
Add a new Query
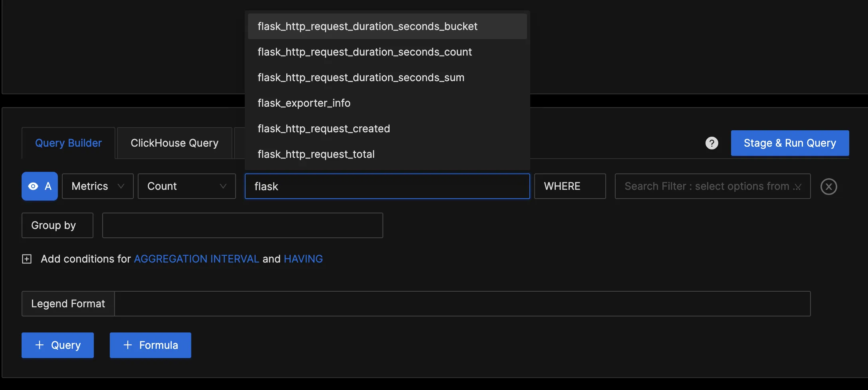[x=57, y=345]
